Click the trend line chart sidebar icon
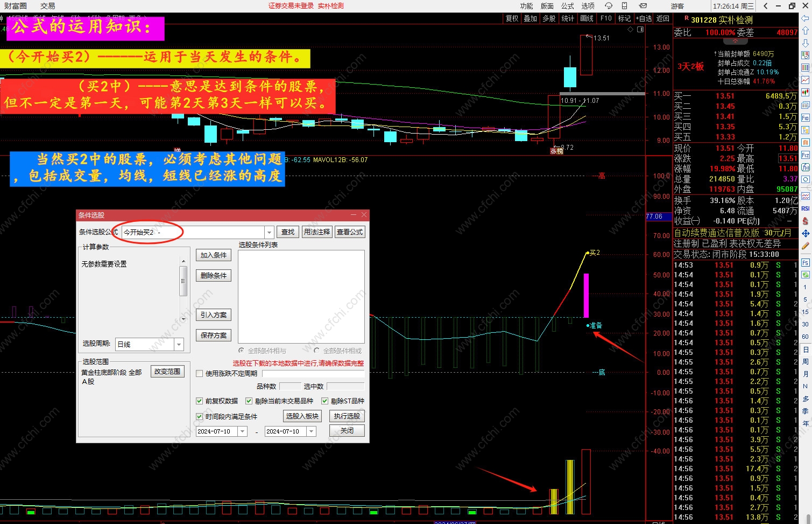The height and width of the screenshot is (524, 812). click(x=806, y=80)
